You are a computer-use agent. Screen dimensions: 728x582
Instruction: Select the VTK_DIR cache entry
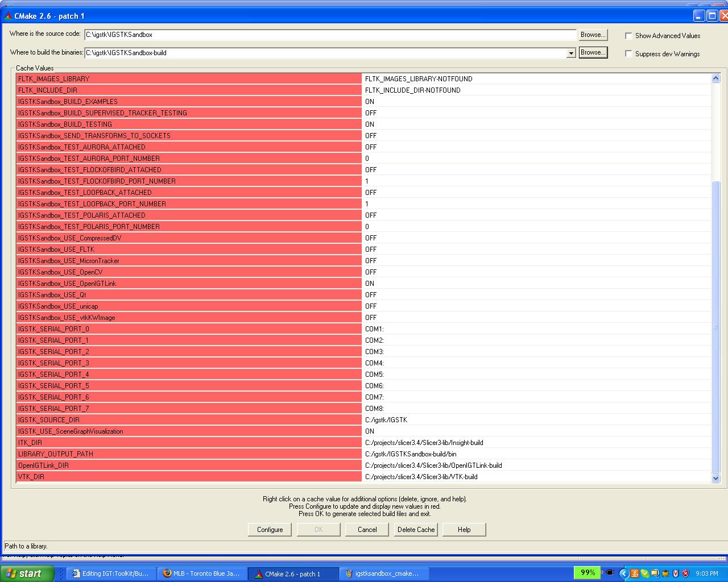click(31, 477)
